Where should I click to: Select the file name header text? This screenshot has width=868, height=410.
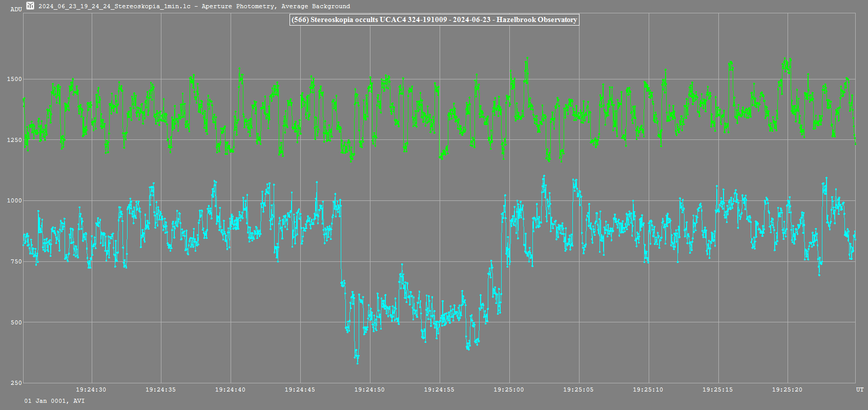194,6
